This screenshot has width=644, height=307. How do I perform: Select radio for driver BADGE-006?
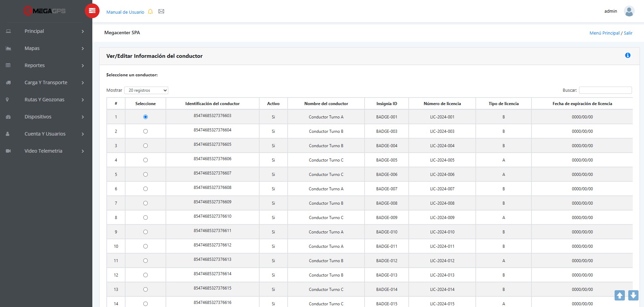(145, 175)
